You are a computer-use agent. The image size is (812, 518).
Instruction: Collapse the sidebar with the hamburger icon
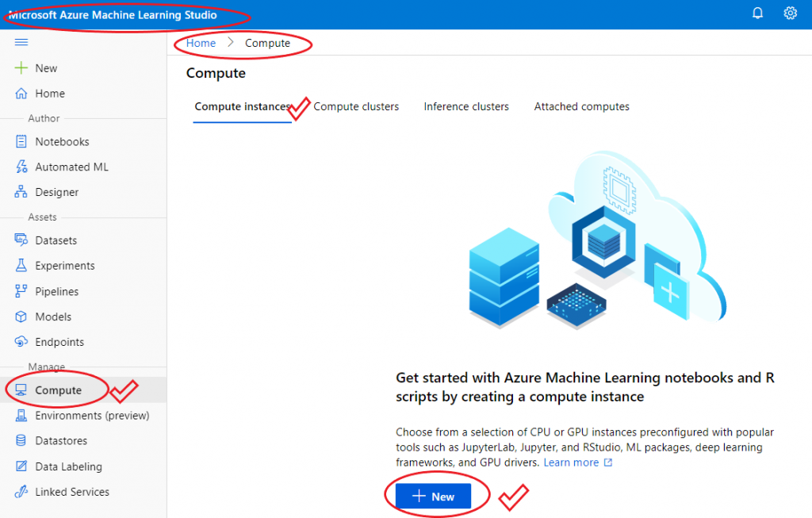[x=21, y=42]
